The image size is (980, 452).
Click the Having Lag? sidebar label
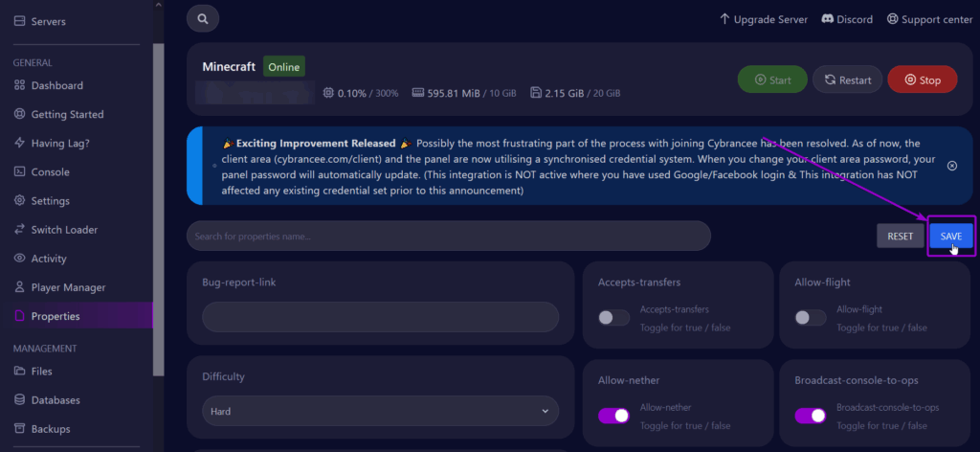point(60,143)
